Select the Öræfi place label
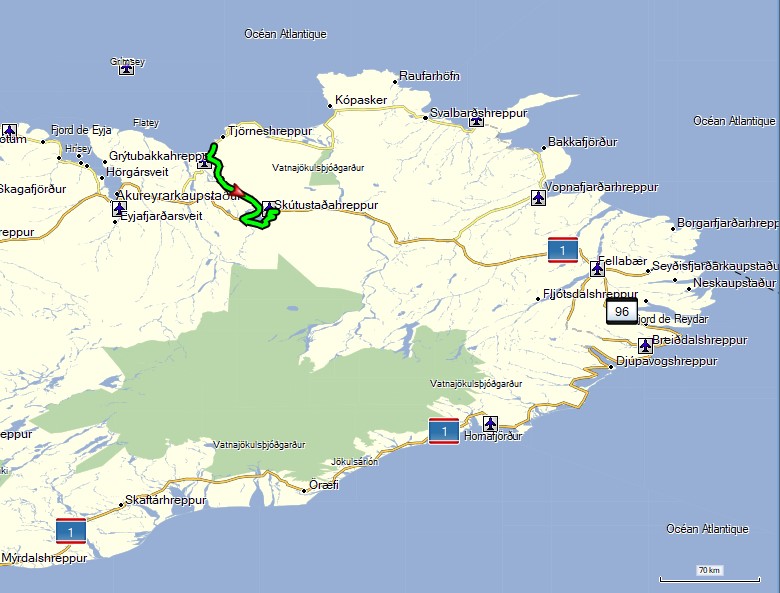Screen dimensions: 780x593 324,484
